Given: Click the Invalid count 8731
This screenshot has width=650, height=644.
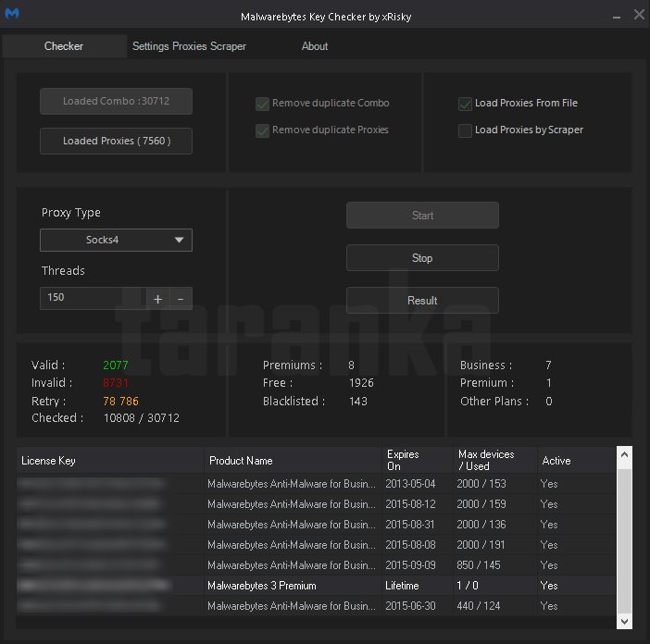Looking at the screenshot, I should pyautogui.click(x=116, y=383).
